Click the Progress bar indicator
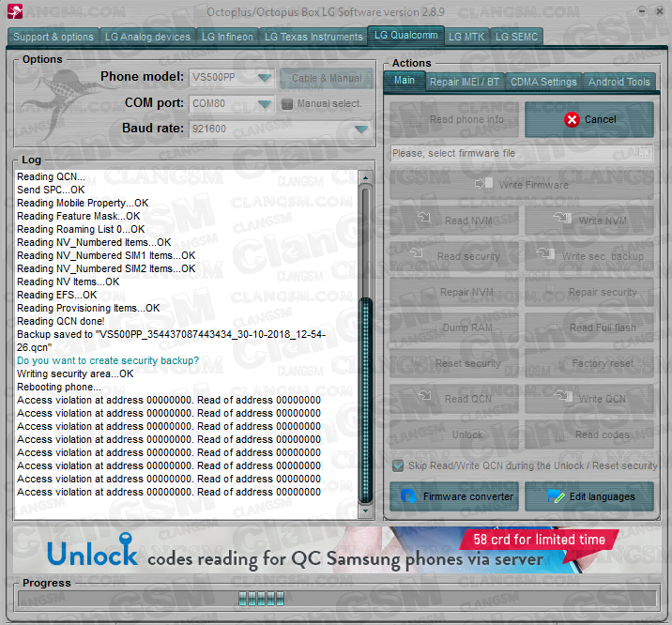Image resolution: width=672 pixels, height=625 pixels. tap(261, 599)
